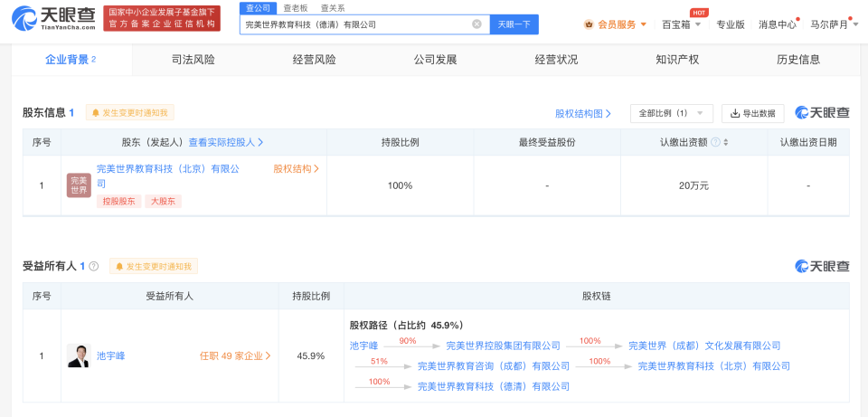
Task: Click shareholder 发生变更时通知我 button
Action: pyautogui.click(x=130, y=113)
